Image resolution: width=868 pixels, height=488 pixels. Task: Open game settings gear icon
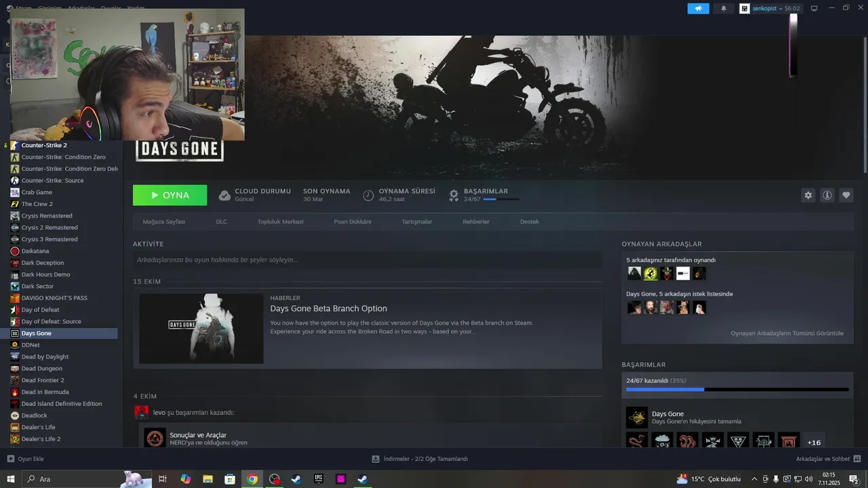click(808, 195)
